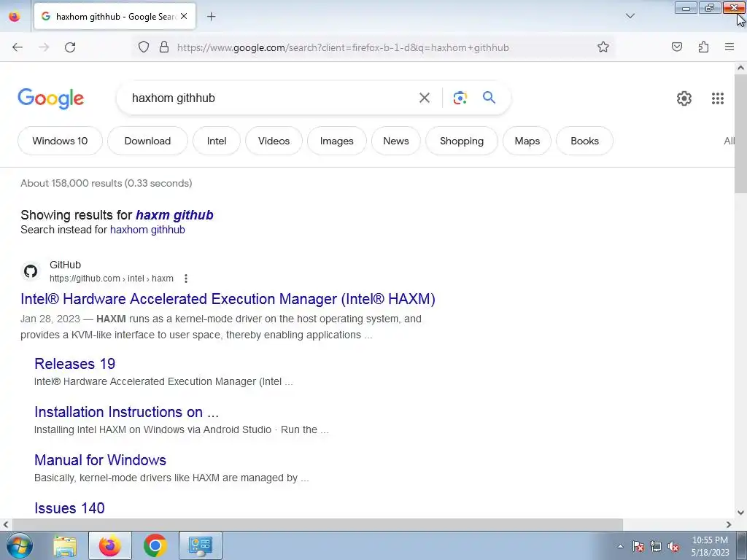Open Installation Instructions on ... sitelink
Screen dimensions: 747x560
127,412
